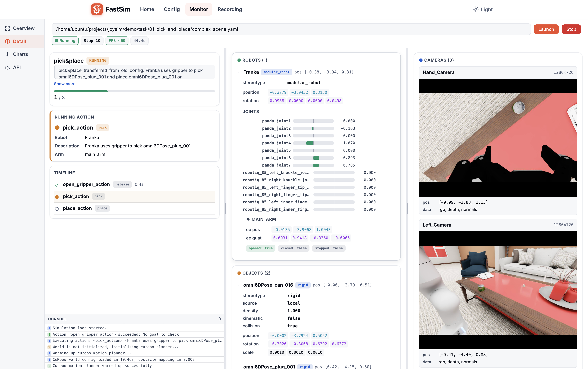Click the modular_robot tag next to Franka
Viewport: 588px width, 369px height.
[x=276, y=72]
